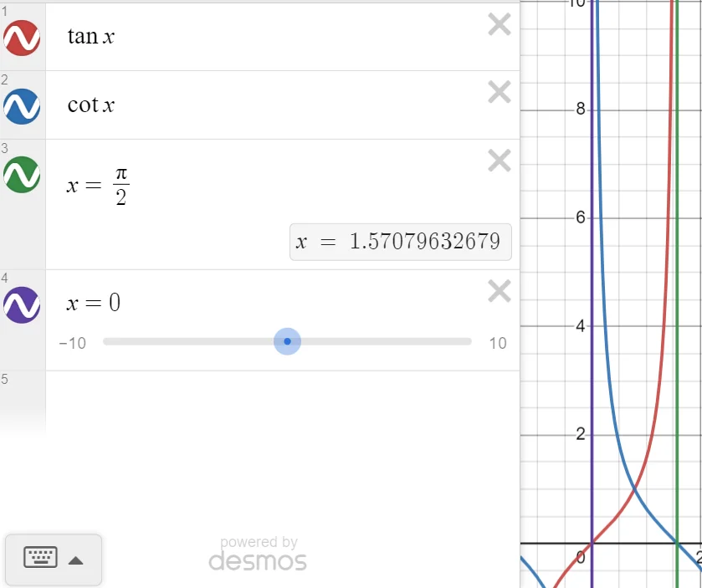The height and width of the screenshot is (588, 702).
Task: Toggle the green x = π/2 line visibility
Action: click(x=22, y=175)
